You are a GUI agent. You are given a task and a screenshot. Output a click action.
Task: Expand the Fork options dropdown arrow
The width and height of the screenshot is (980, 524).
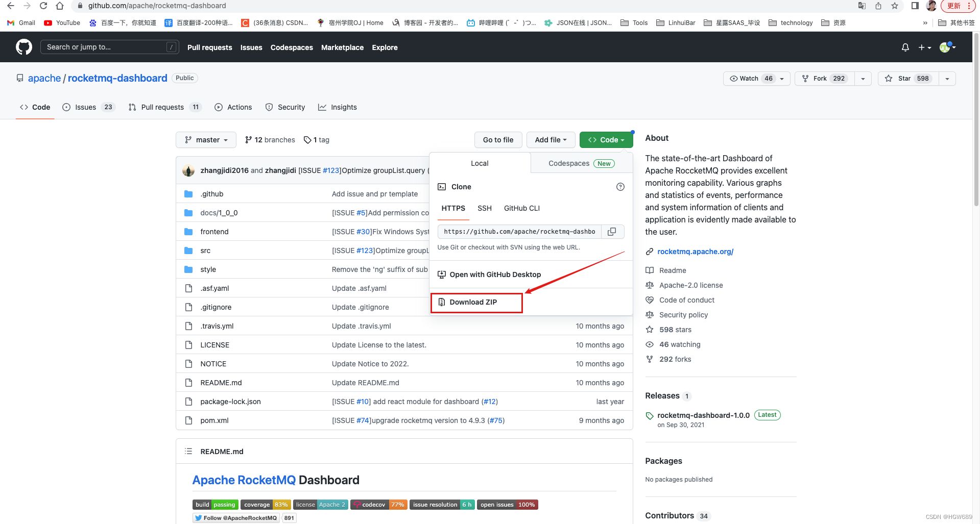tap(863, 79)
